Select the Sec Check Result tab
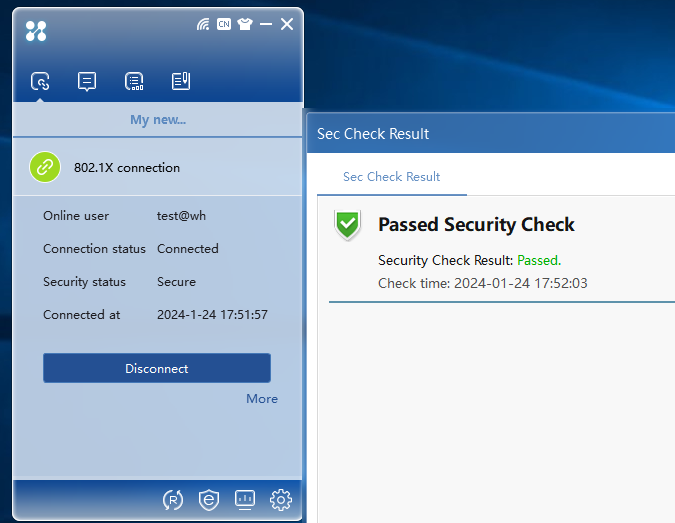 pos(391,176)
